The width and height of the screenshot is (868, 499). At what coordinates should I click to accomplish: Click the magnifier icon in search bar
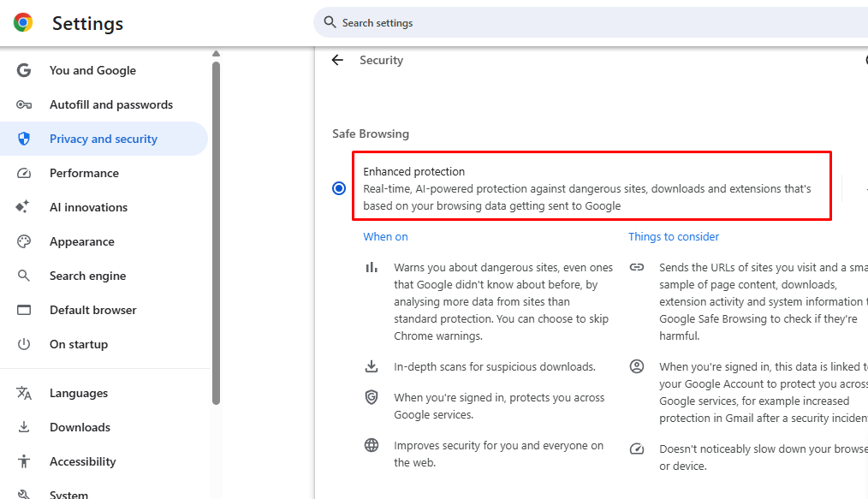[x=330, y=23]
